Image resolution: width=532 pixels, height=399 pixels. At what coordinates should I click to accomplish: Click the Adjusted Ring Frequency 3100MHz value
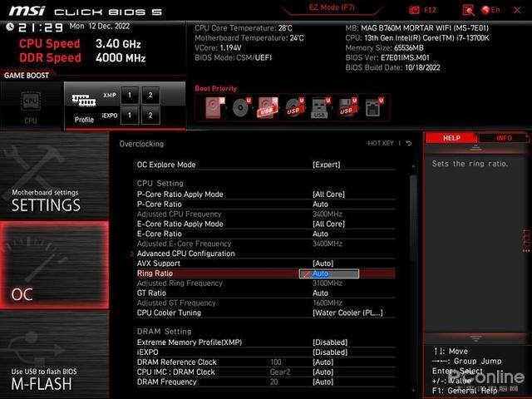328,283
